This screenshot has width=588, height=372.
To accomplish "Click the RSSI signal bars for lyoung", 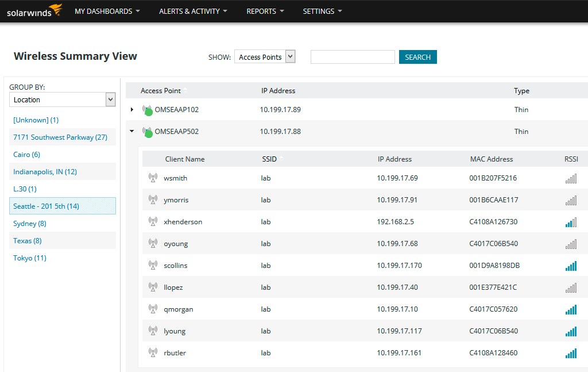I will click(x=571, y=331).
